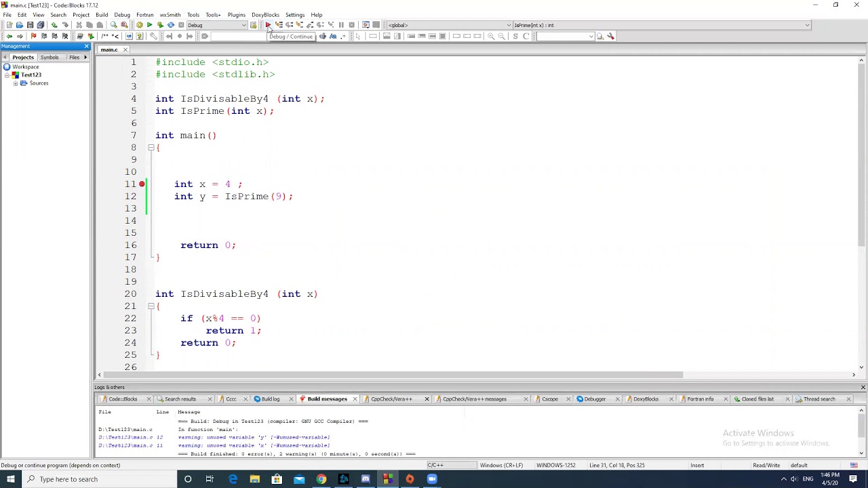Viewport: 868px width, 488px height.
Task: Collapse the fold marker at line 21
Action: [x=151, y=306]
